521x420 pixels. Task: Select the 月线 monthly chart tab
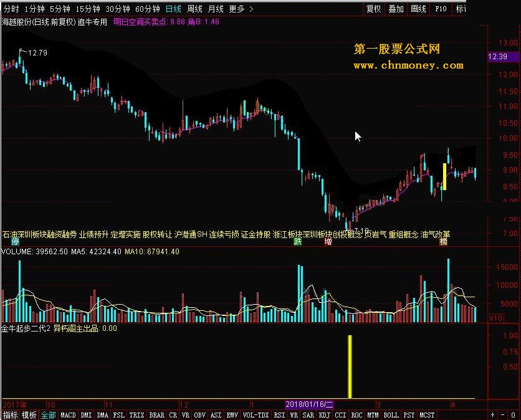point(216,9)
